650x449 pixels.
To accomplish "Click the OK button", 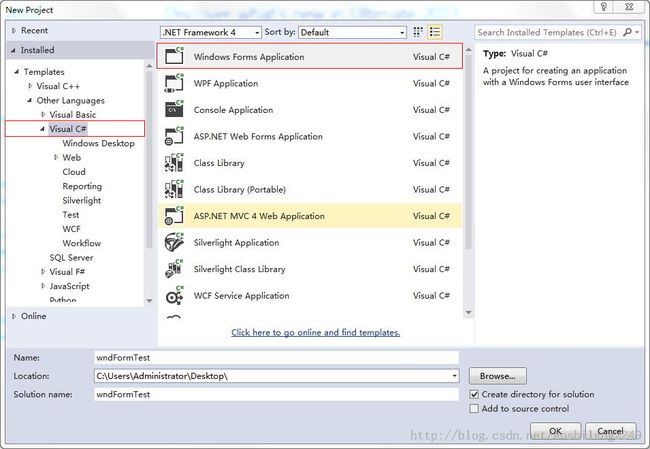I will point(555,431).
